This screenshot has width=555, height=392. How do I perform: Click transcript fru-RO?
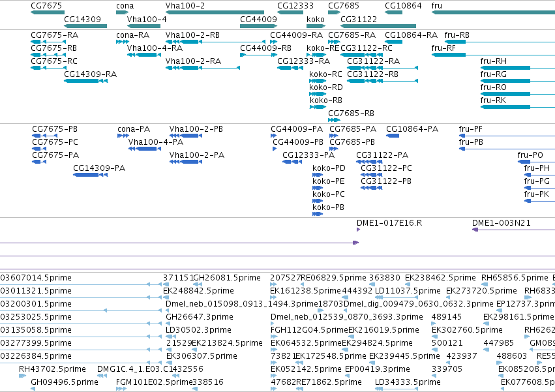(494, 87)
